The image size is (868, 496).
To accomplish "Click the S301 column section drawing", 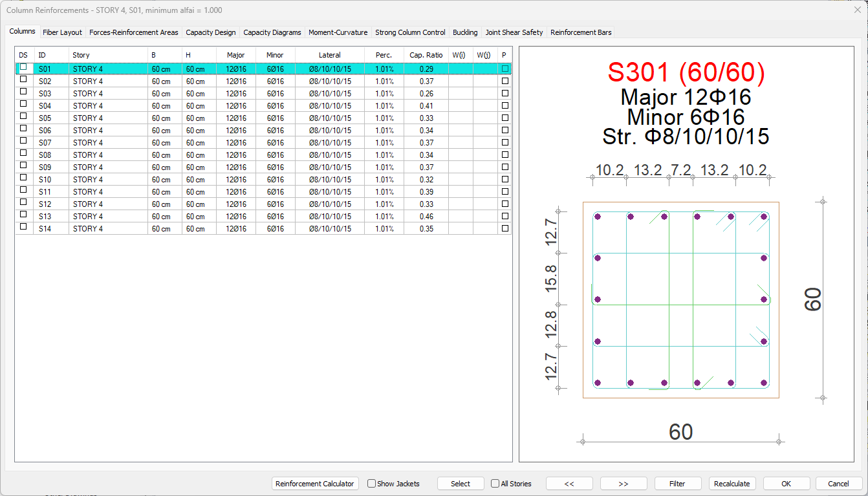I will click(x=680, y=299).
